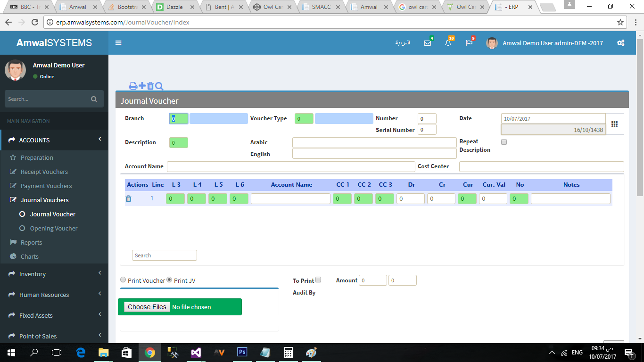This screenshot has width=644, height=362.
Task: Click the settings gears icon in header
Action: tap(620, 43)
